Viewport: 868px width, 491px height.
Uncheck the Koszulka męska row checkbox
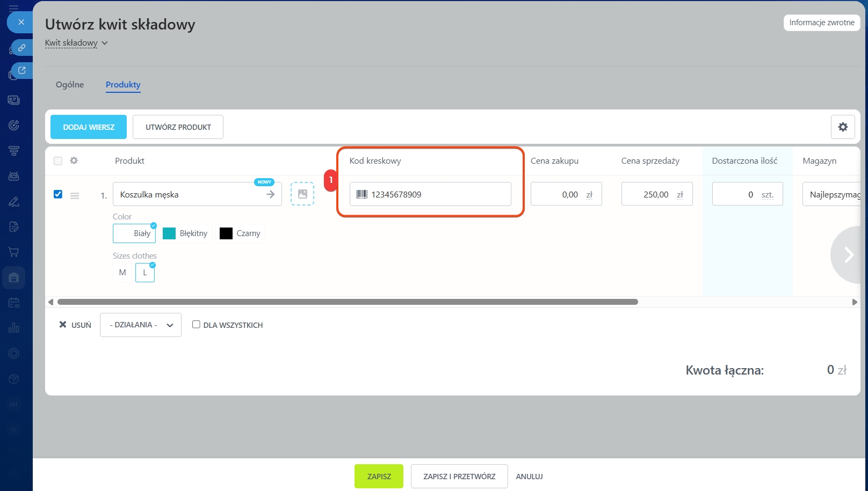pos(58,194)
